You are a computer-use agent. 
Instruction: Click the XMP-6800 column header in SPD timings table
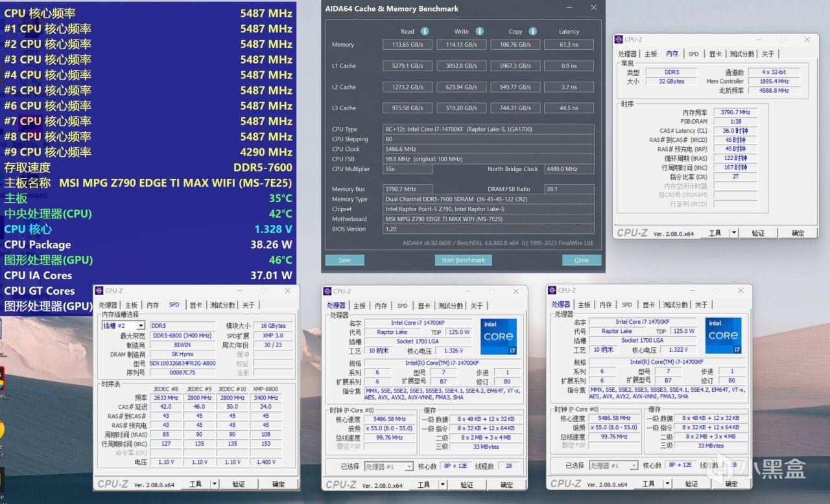265,388
